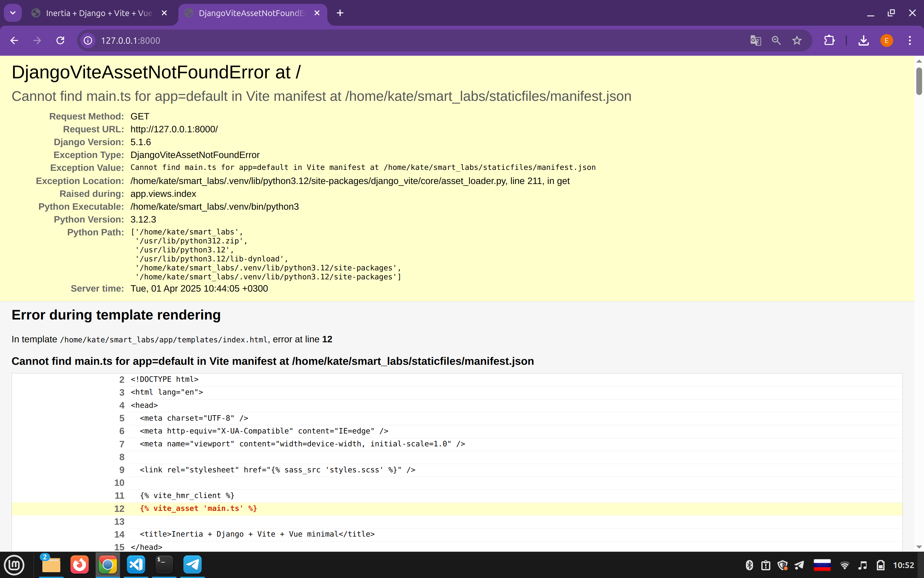
Task: Open the update manager shield tray icon
Action: tap(783, 565)
